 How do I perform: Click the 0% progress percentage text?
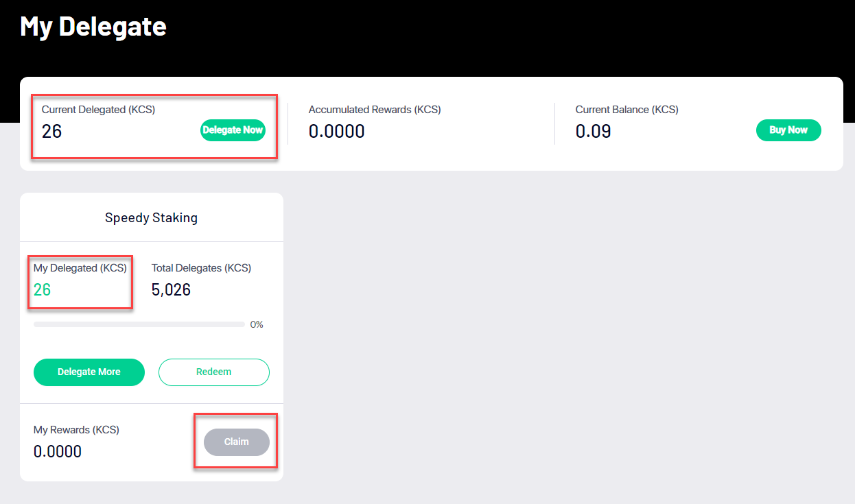tap(257, 324)
